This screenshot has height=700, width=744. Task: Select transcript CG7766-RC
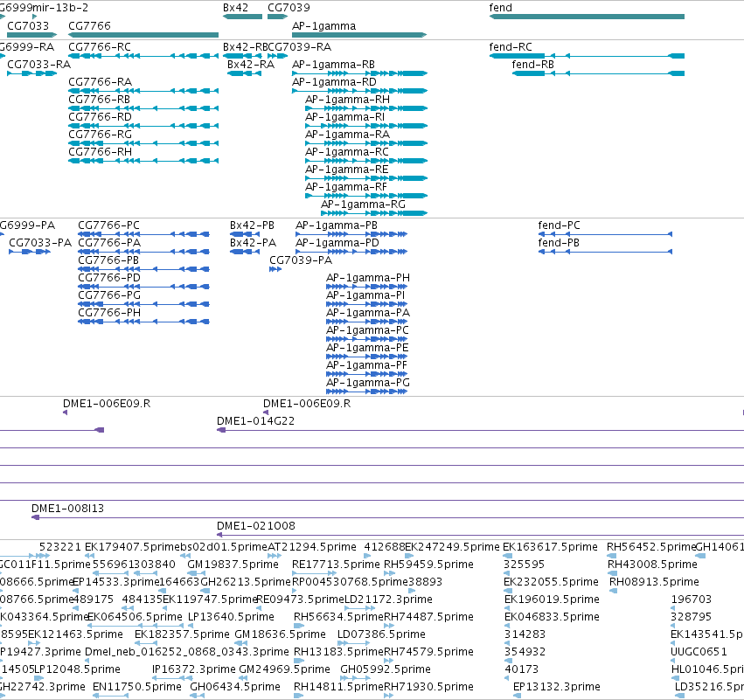tap(100, 46)
